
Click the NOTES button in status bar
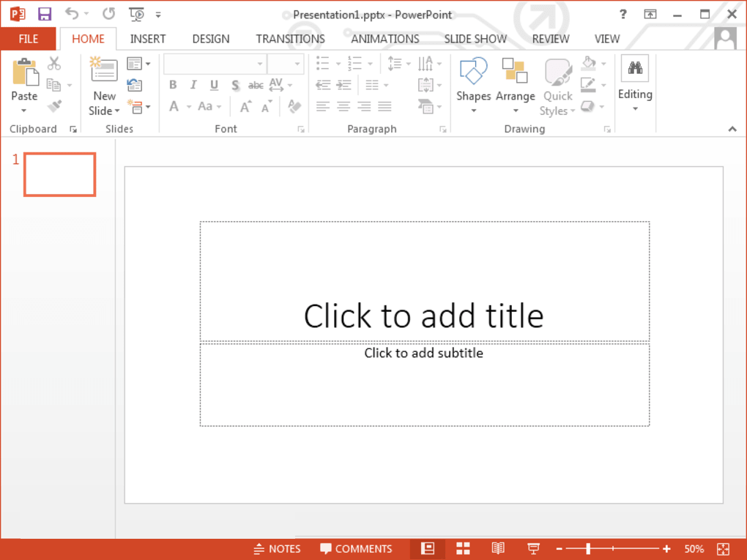coord(278,549)
